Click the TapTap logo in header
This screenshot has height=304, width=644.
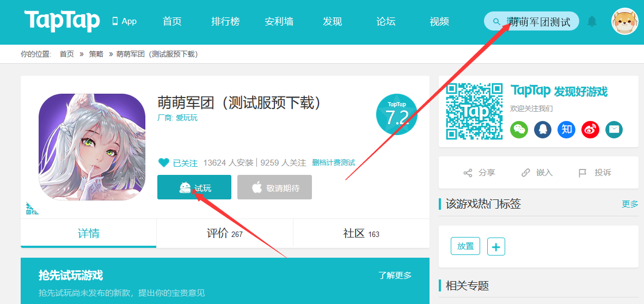pos(62,21)
